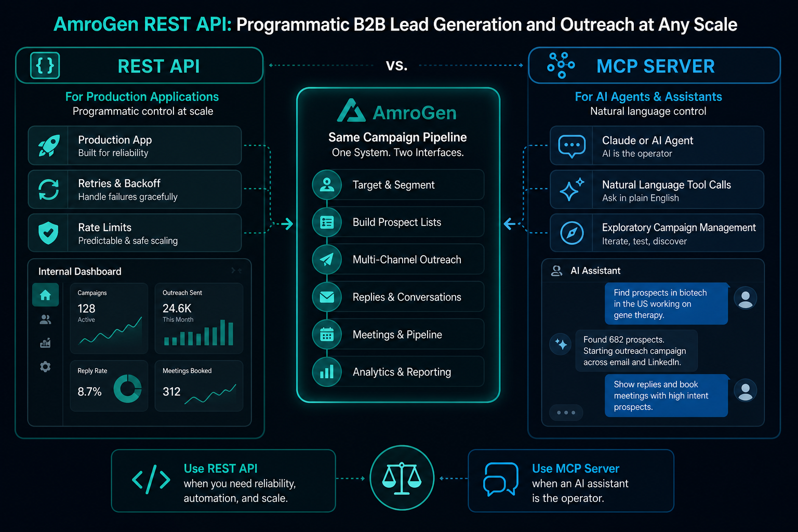This screenshot has height=532, width=798.
Task: Click the Production App label
Action: 115,140
